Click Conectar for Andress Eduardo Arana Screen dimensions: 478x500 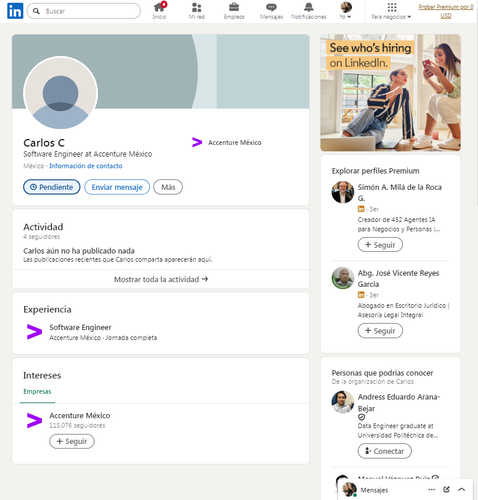tap(385, 451)
